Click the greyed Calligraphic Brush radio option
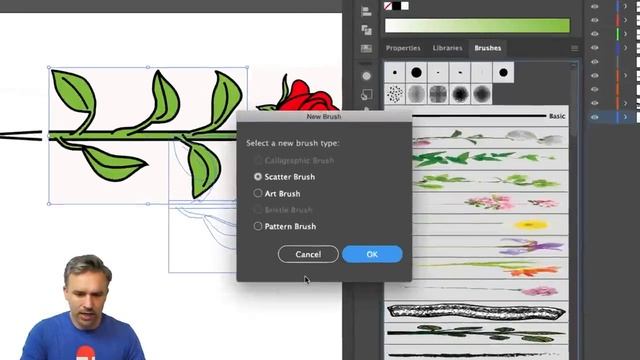Screen dimensions: 640x360 258,160
